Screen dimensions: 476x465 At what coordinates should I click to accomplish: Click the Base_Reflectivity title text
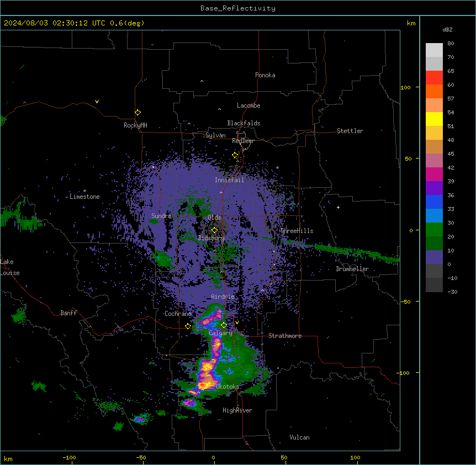coord(238,8)
